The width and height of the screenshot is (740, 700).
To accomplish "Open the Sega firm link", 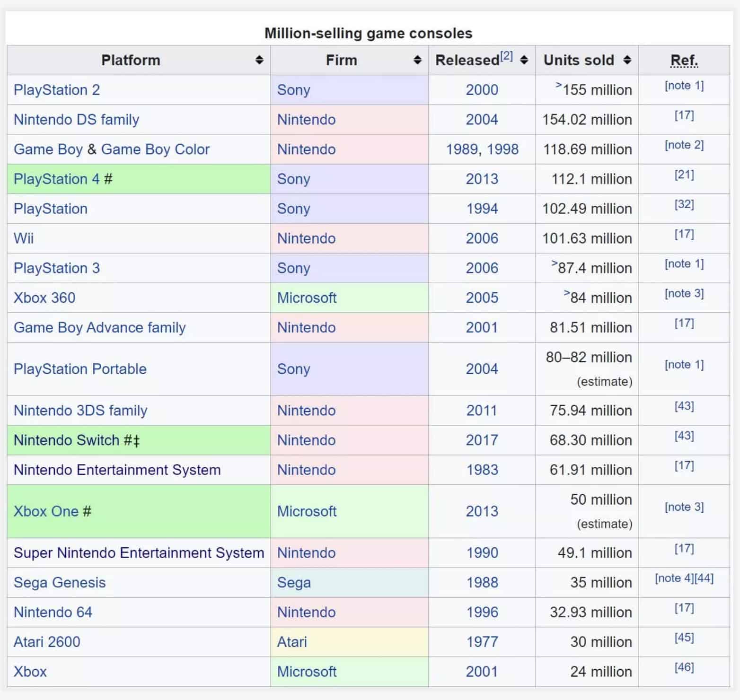I will [294, 583].
